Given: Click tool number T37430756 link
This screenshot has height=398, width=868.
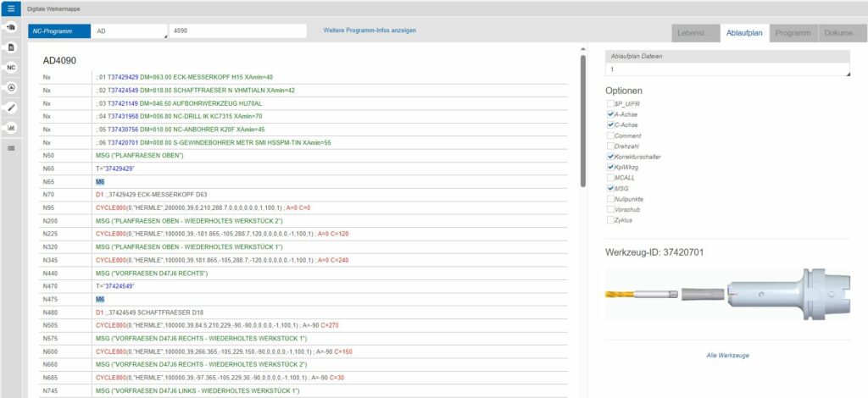Looking at the screenshot, I should tap(123, 130).
